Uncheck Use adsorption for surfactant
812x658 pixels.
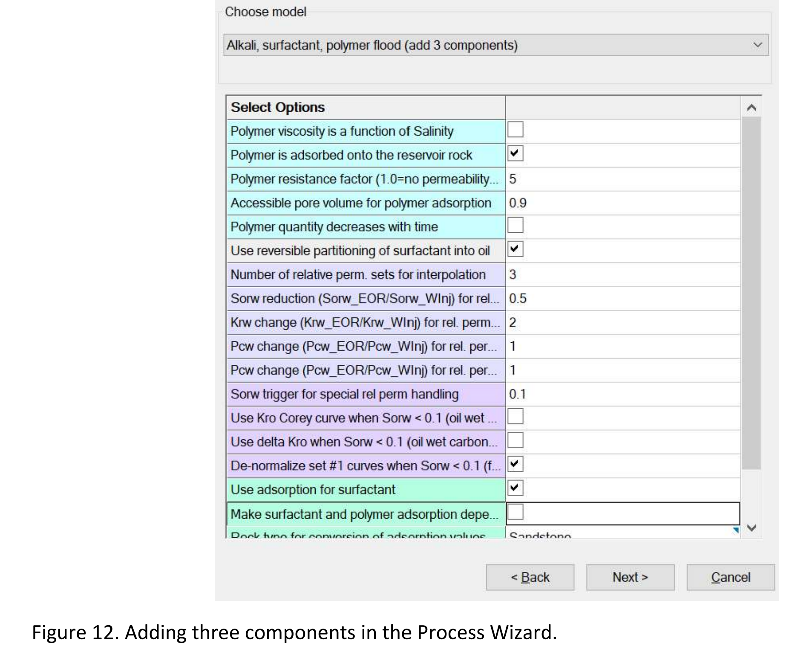point(515,488)
